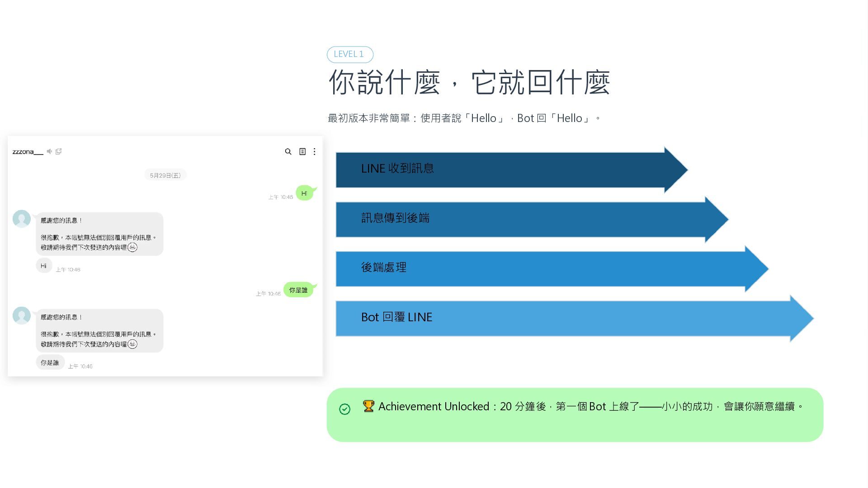
Task: Select the grey Hi echoed reply bubble
Action: [x=44, y=266]
